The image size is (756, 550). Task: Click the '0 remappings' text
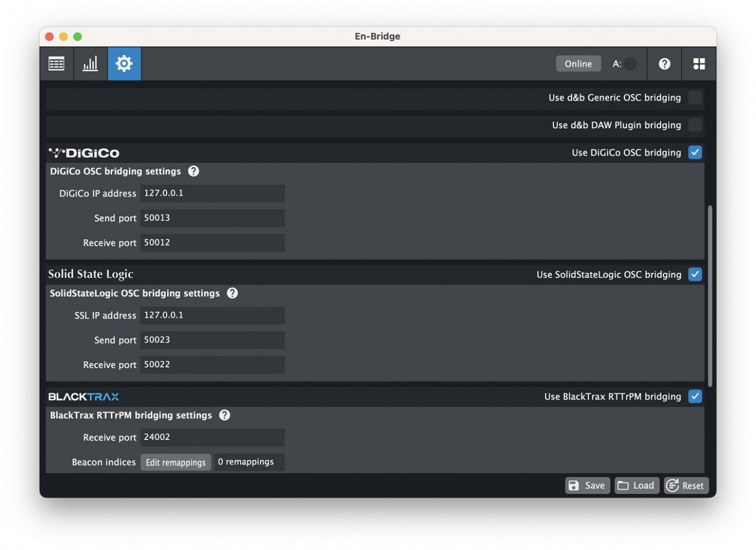click(246, 462)
